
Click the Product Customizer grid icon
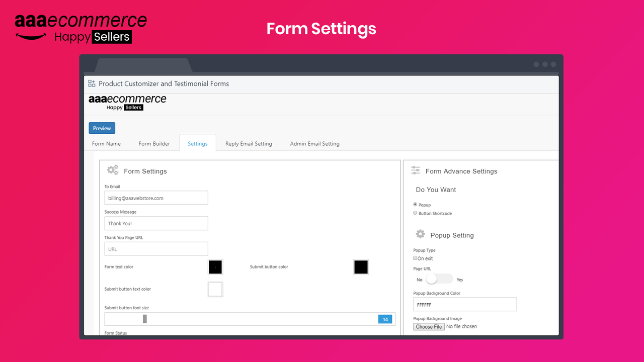click(92, 83)
